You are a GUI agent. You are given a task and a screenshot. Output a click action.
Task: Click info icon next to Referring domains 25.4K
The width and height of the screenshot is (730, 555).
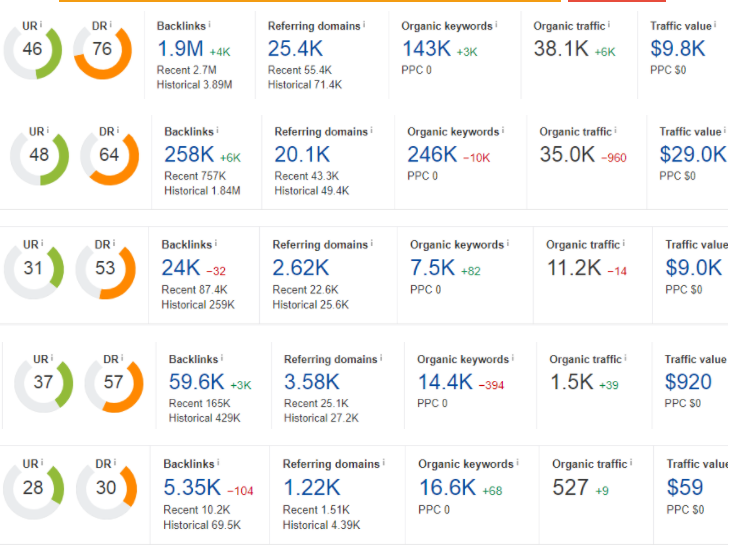click(363, 24)
